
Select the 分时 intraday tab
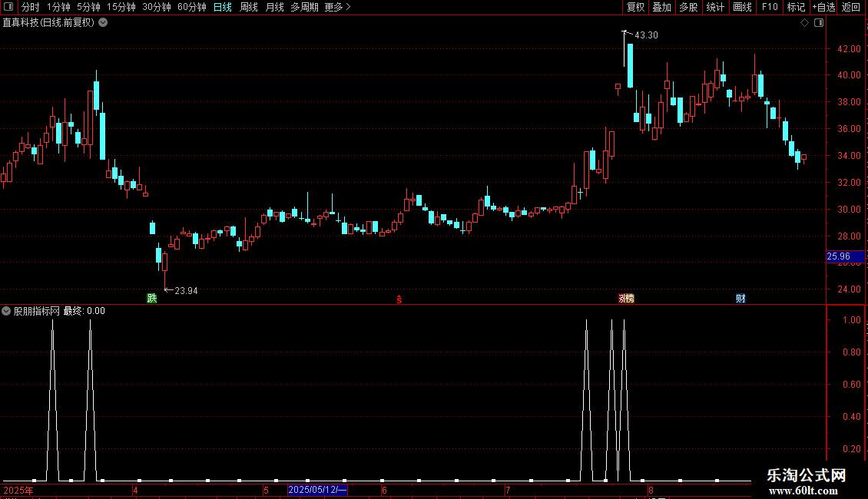[x=31, y=7]
